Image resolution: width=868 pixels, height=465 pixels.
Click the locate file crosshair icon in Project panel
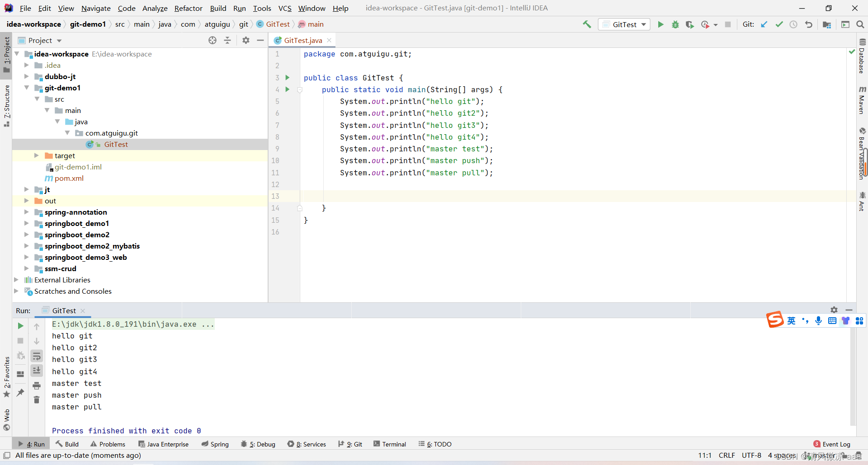(x=212, y=40)
